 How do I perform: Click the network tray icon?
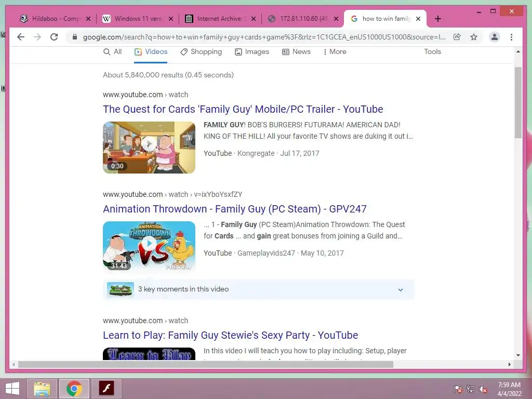pyautogui.click(x=471, y=389)
